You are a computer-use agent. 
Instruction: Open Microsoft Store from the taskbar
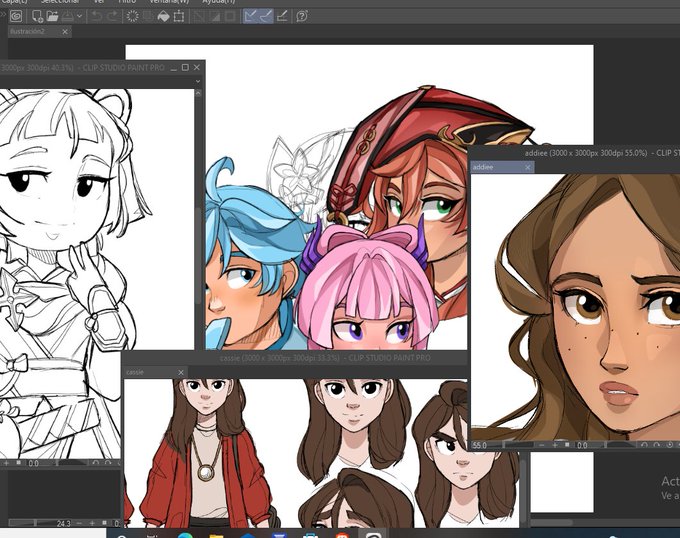point(311,535)
